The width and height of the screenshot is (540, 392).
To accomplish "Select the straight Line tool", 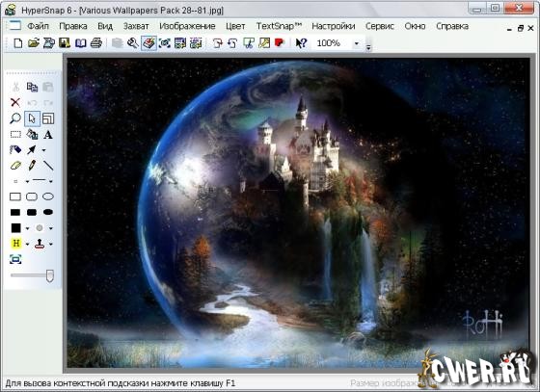I will [x=48, y=166].
